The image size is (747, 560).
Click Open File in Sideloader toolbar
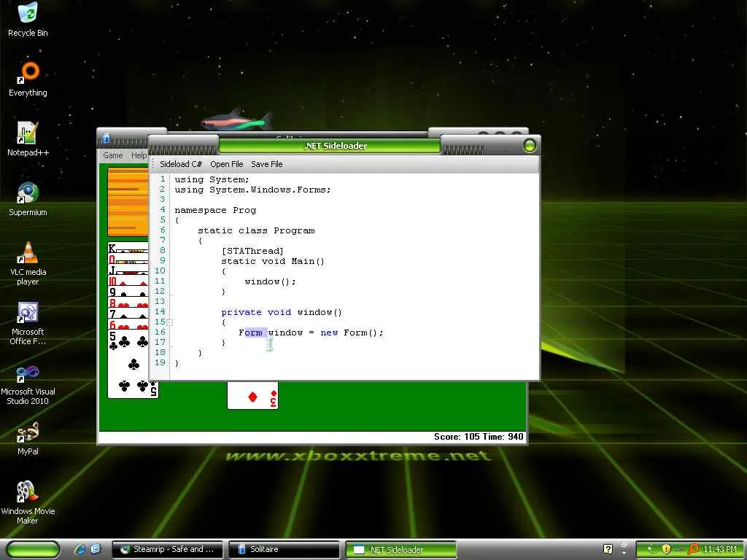pyautogui.click(x=226, y=164)
